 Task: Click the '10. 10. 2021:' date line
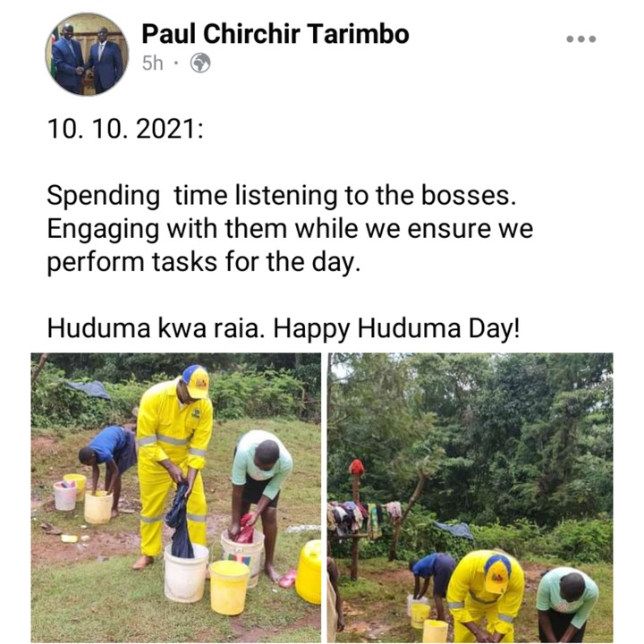click(125, 129)
